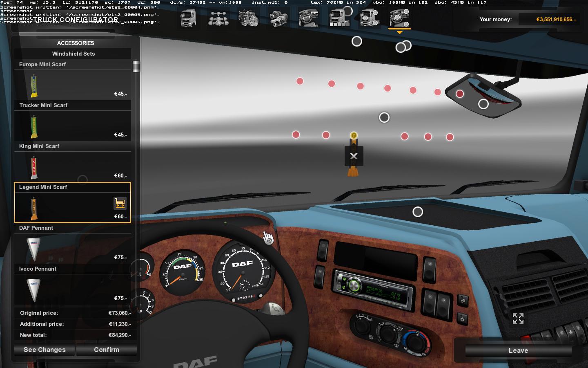Screen dimensions: 588x368
Task: Toggle the full-screen view arrows icon
Action: click(518, 319)
